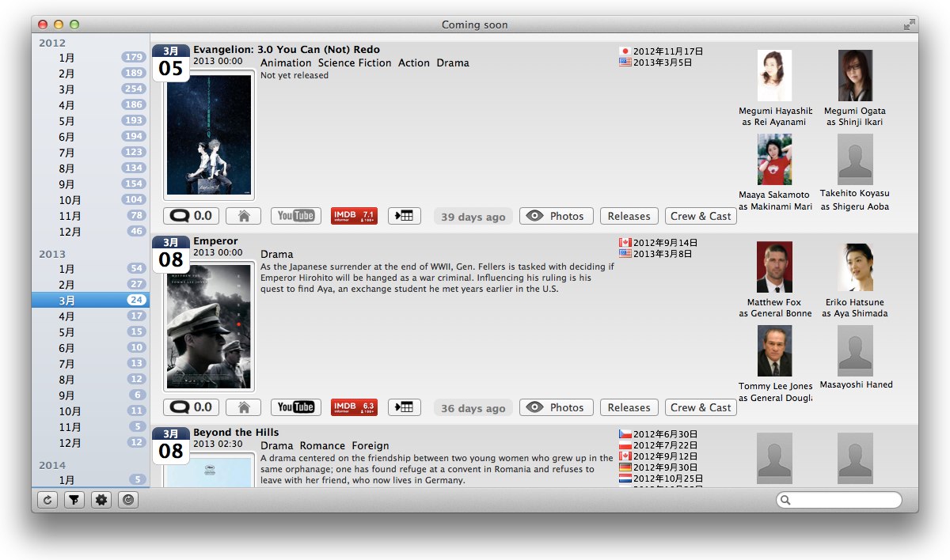Click the Romance genre of Beyond the Hills

[x=322, y=445]
